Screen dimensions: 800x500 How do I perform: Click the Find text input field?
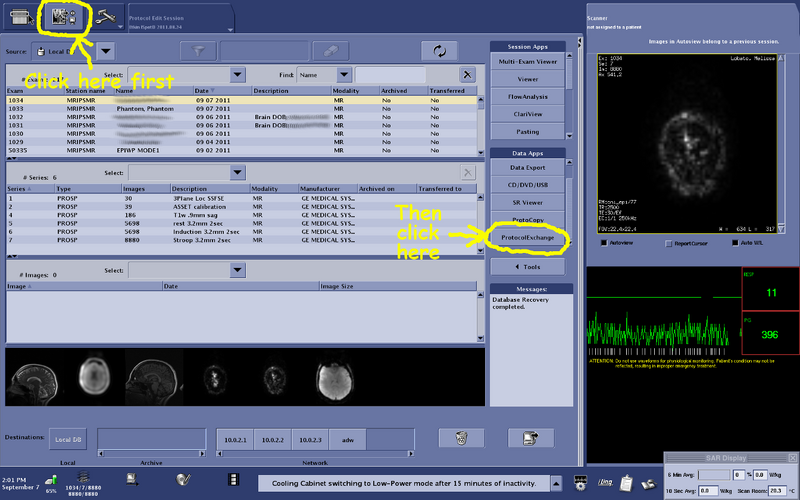[x=390, y=75]
